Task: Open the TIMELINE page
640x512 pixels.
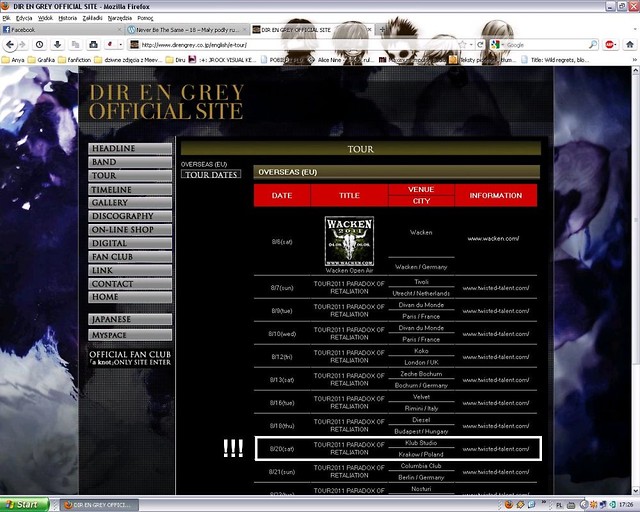Action: (x=130, y=189)
